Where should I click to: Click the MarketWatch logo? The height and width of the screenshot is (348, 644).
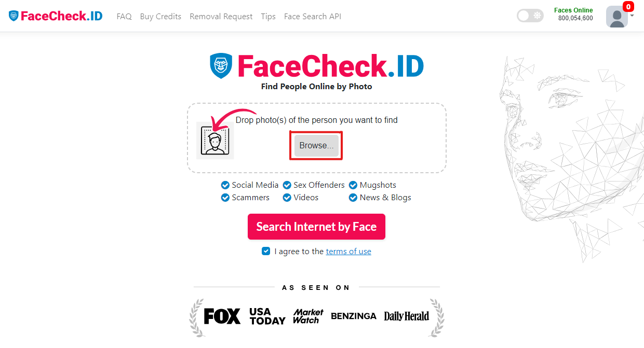click(308, 316)
